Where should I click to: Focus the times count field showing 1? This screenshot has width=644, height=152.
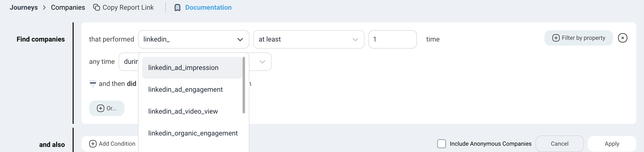[392, 39]
